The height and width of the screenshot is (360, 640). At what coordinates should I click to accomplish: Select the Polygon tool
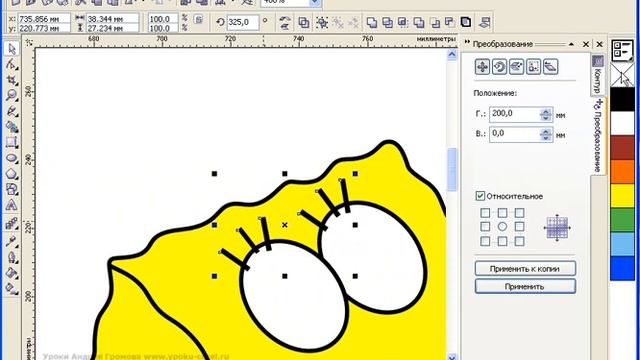[x=11, y=174]
